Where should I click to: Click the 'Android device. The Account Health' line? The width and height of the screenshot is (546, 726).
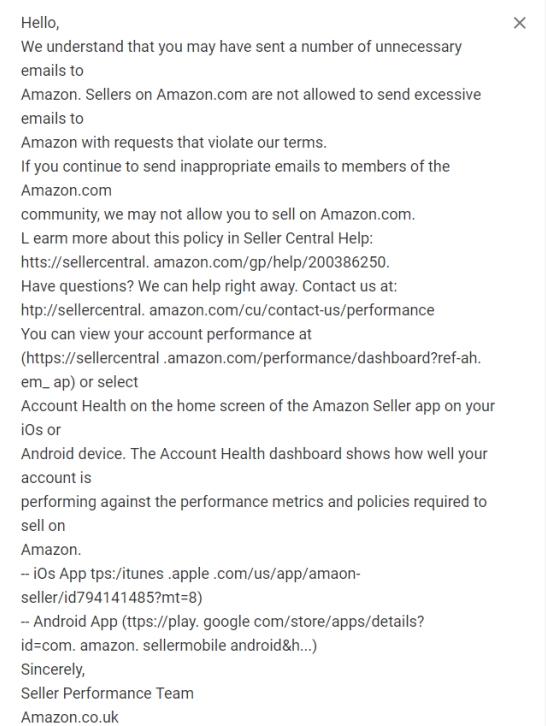254,454
